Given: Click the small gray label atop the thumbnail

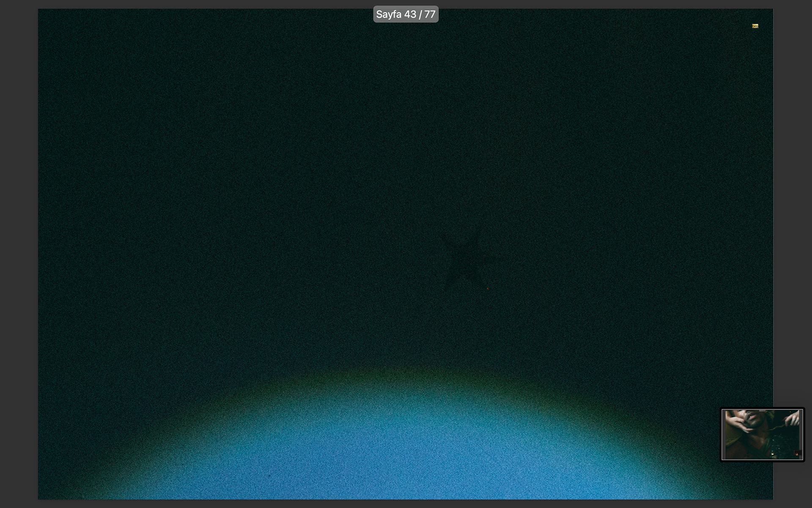Looking at the screenshot, I should 762,411.
